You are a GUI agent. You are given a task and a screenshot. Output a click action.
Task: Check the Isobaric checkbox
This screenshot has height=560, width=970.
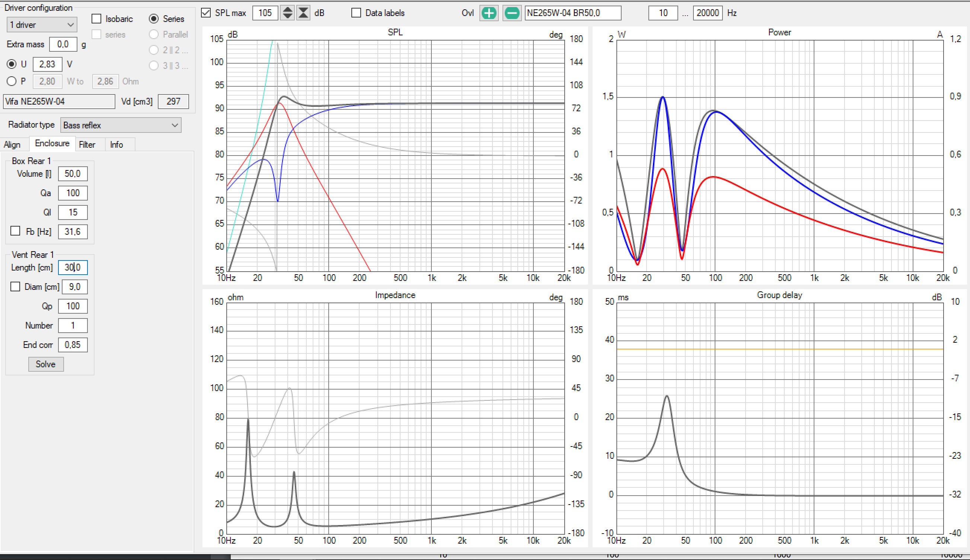(96, 19)
